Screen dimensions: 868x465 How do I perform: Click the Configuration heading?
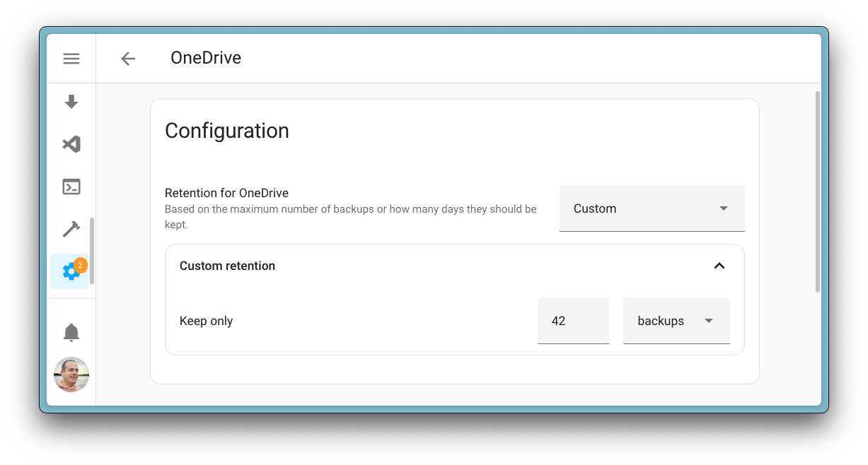pyautogui.click(x=227, y=131)
